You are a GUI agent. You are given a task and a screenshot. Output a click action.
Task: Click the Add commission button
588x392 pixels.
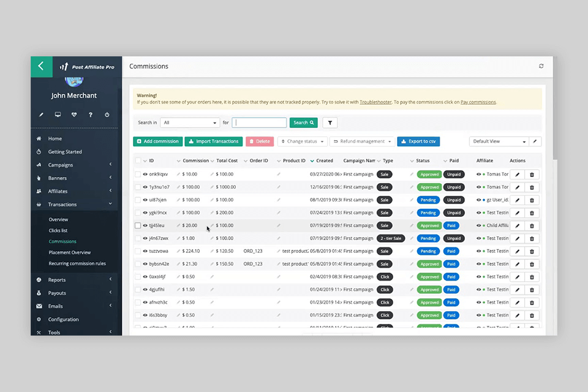(158, 141)
